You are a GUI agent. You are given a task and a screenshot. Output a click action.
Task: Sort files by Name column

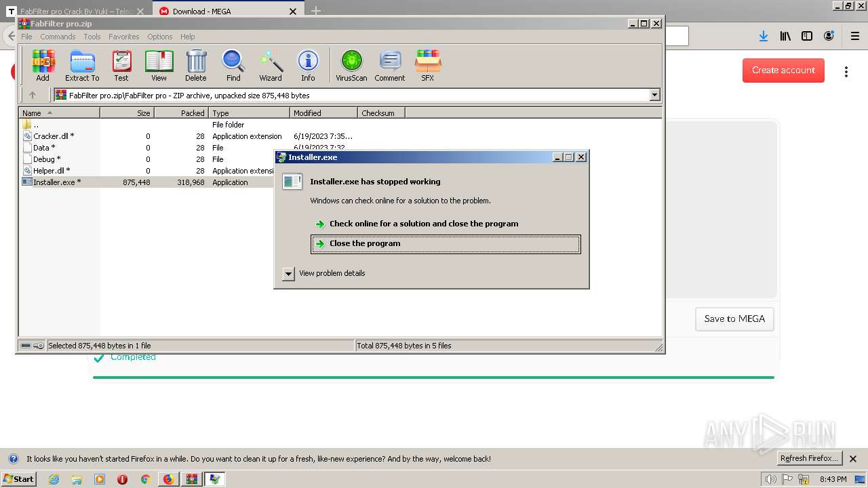(60, 113)
